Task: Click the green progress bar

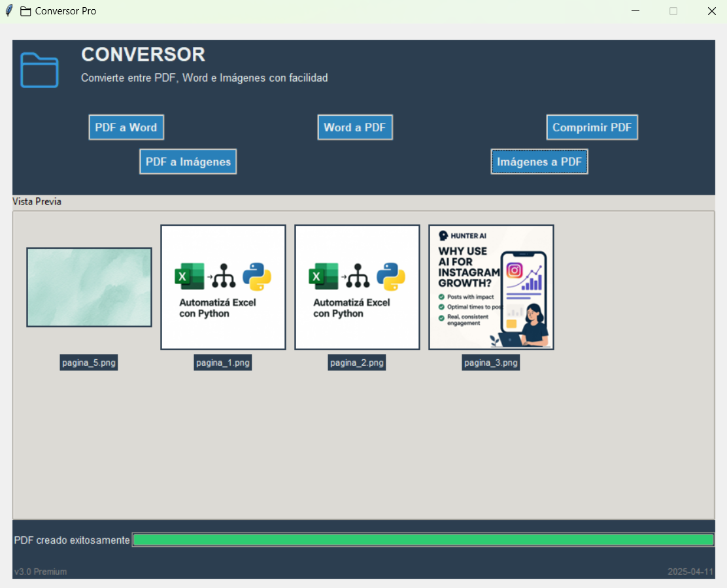Action: click(x=423, y=540)
